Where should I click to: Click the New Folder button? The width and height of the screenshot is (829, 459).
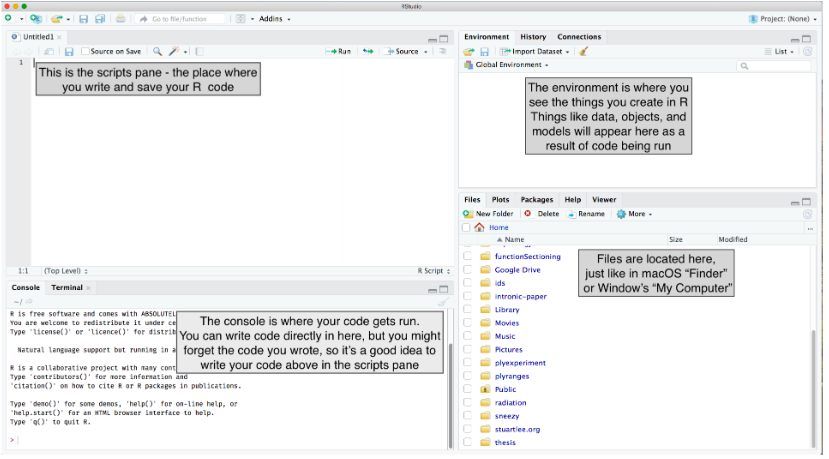tap(488, 214)
